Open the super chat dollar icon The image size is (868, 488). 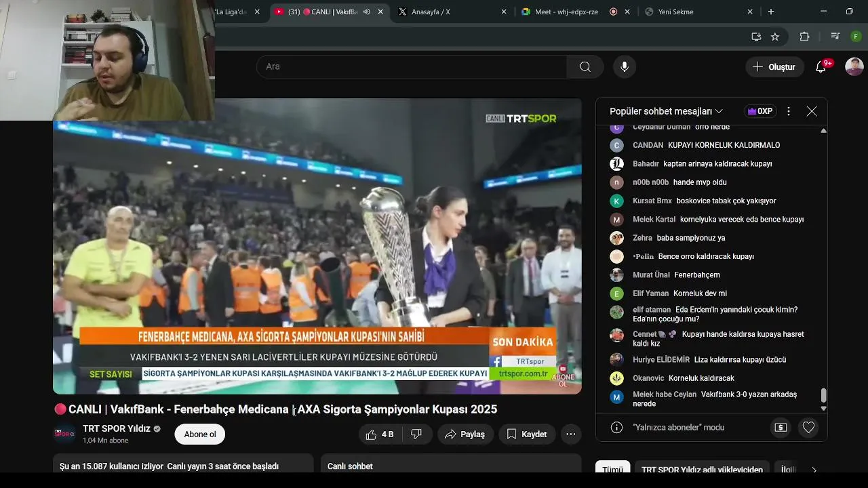click(x=781, y=428)
